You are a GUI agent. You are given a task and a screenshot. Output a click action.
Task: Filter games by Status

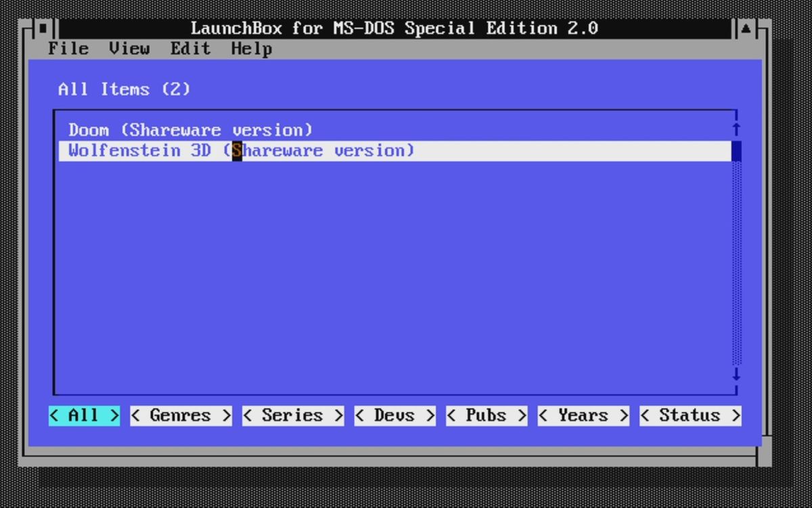[x=690, y=415]
